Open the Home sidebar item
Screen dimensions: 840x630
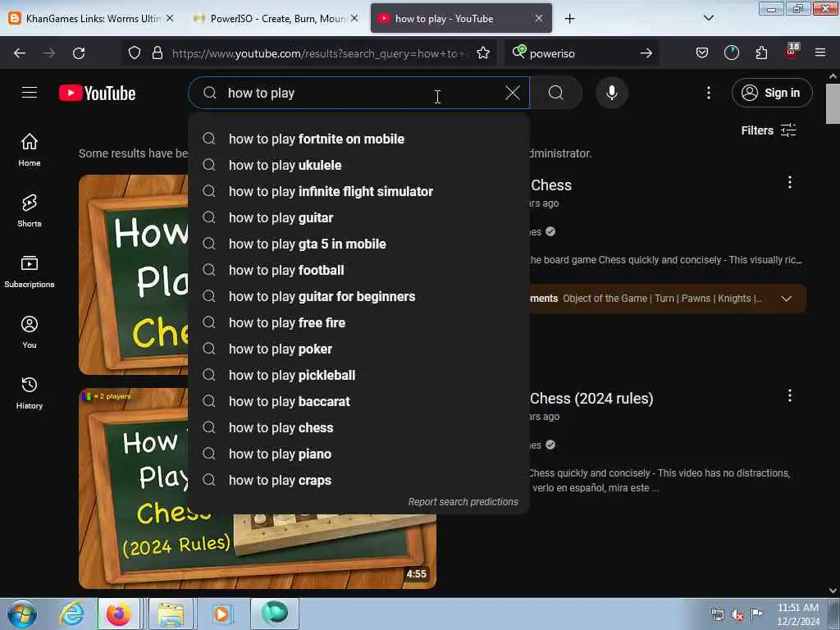click(30, 149)
